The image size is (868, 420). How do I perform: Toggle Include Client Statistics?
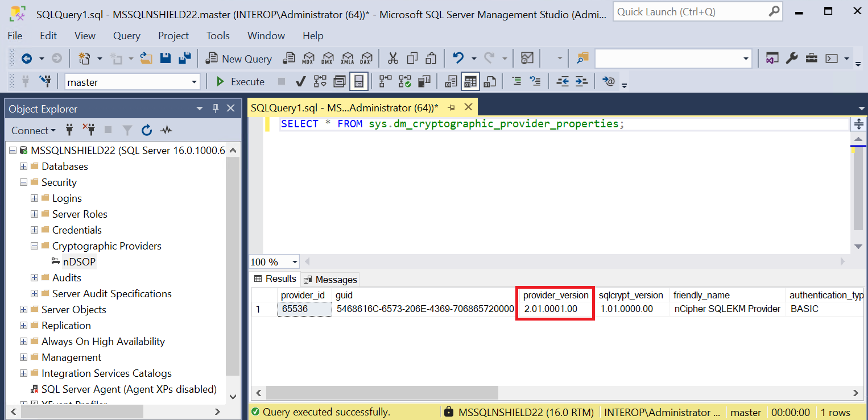424,81
